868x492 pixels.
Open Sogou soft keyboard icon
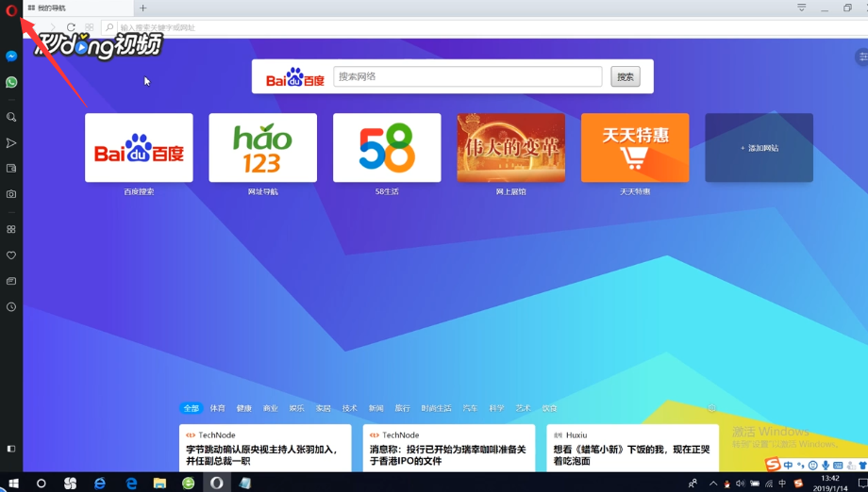point(838,465)
